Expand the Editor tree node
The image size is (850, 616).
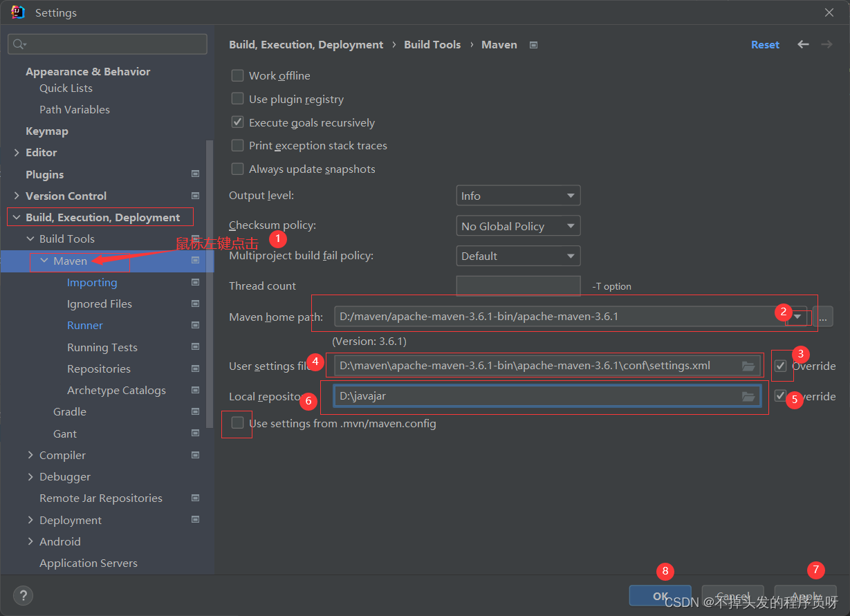[17, 152]
